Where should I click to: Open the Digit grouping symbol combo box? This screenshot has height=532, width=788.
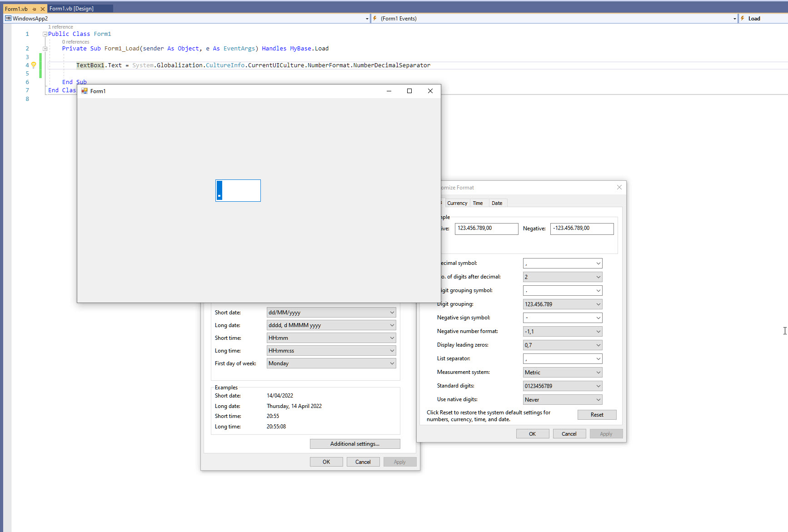(563, 291)
